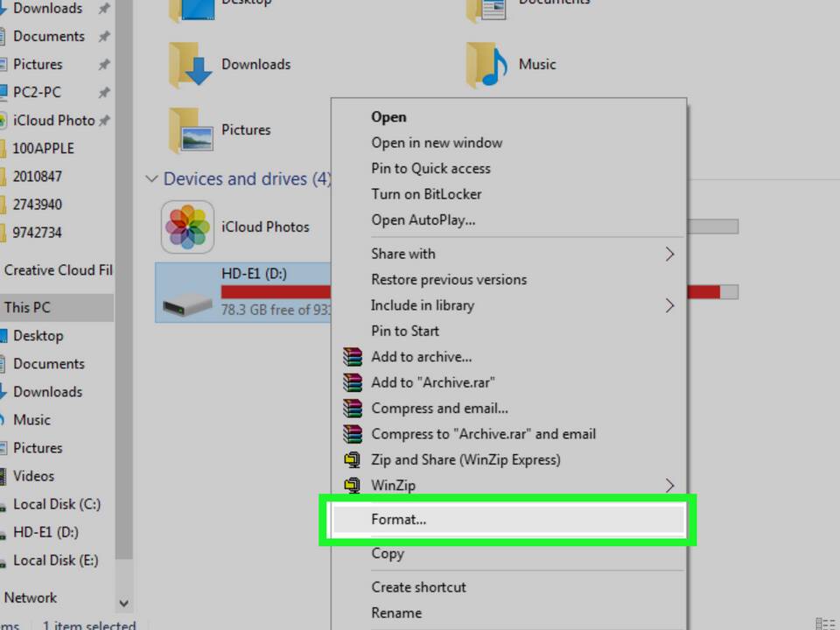Image resolution: width=840 pixels, height=630 pixels.
Task: Open This PC in the navigation pane
Action: coord(27,307)
